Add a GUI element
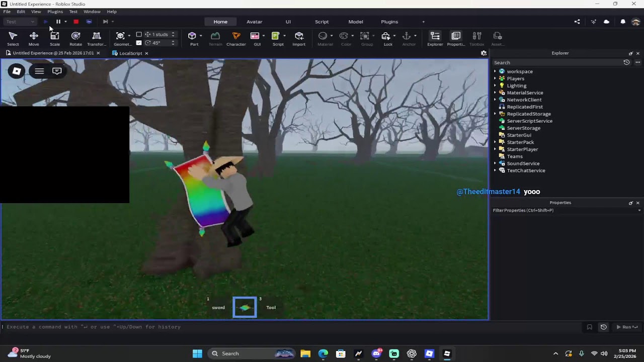This screenshot has width=644, height=362. pos(255,39)
